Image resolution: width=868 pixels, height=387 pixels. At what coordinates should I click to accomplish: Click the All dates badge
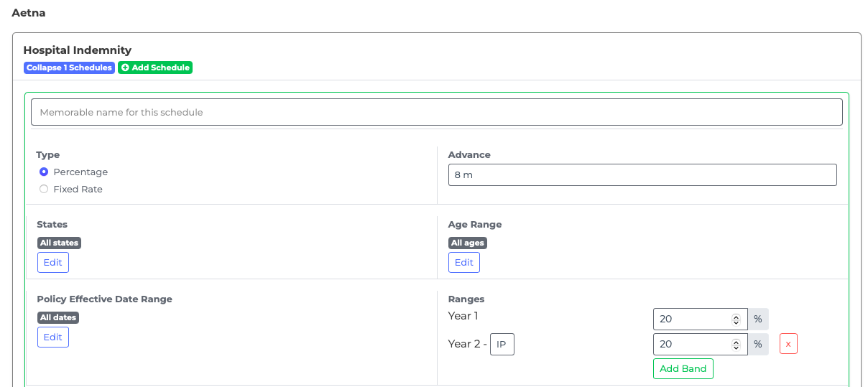pos(58,317)
